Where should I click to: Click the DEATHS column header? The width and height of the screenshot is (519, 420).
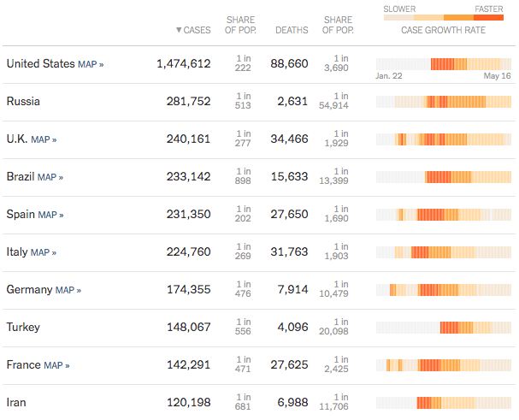pyautogui.click(x=292, y=30)
